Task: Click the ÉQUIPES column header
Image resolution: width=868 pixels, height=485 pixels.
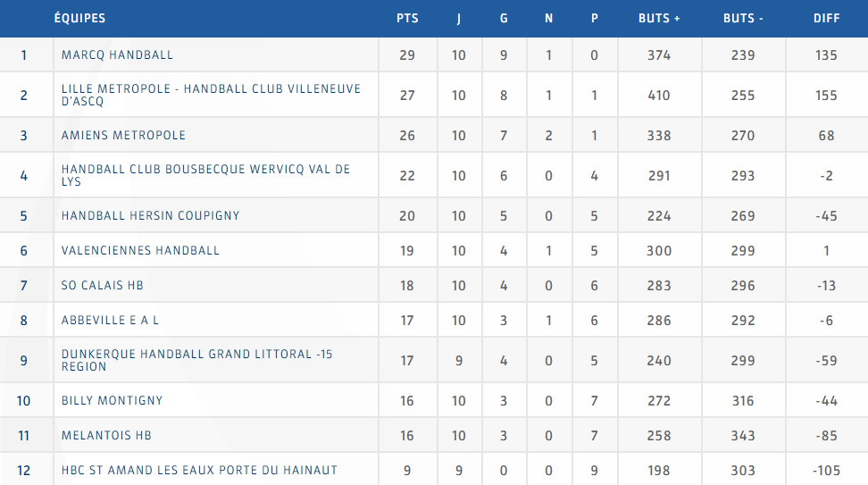Action: click(x=79, y=18)
